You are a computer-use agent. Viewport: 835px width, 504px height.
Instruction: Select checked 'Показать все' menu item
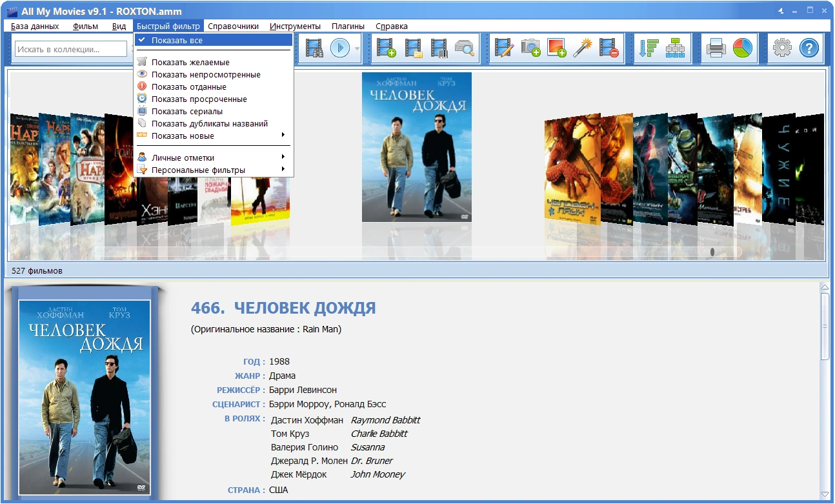tap(214, 40)
